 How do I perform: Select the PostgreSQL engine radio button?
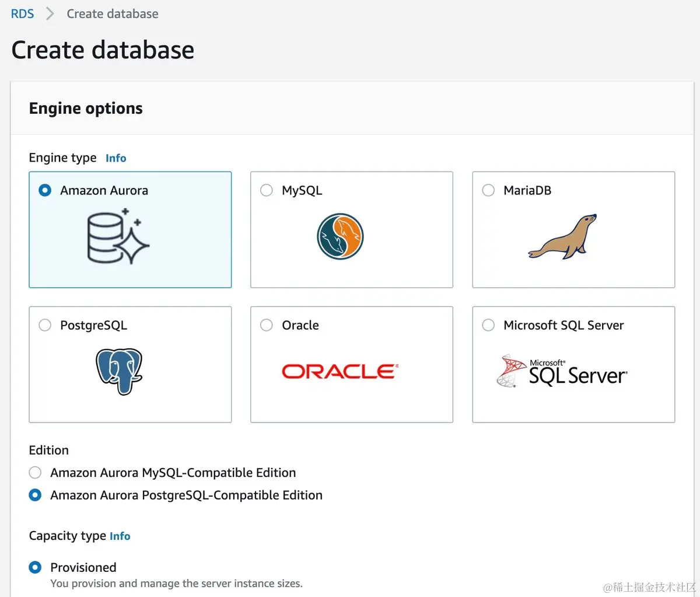tap(45, 325)
